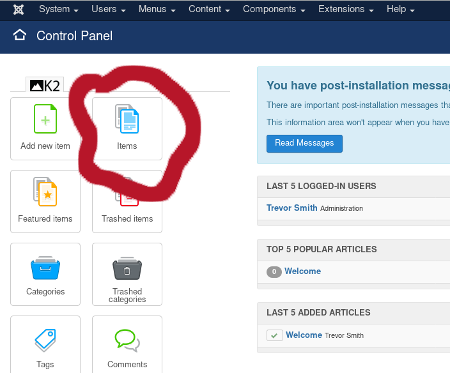This screenshot has width=450, height=373.
Task: Open the K2 Items icon
Action: [x=127, y=119]
